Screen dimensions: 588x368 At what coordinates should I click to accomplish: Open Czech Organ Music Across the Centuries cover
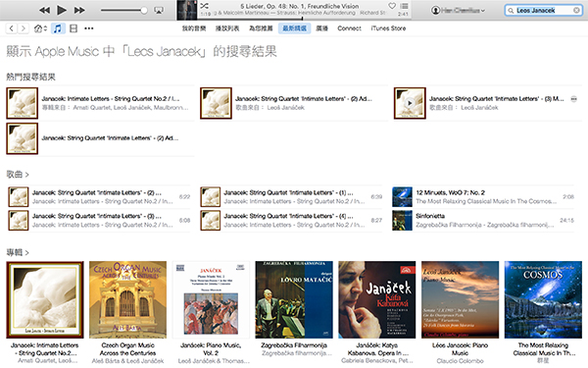[x=127, y=299]
